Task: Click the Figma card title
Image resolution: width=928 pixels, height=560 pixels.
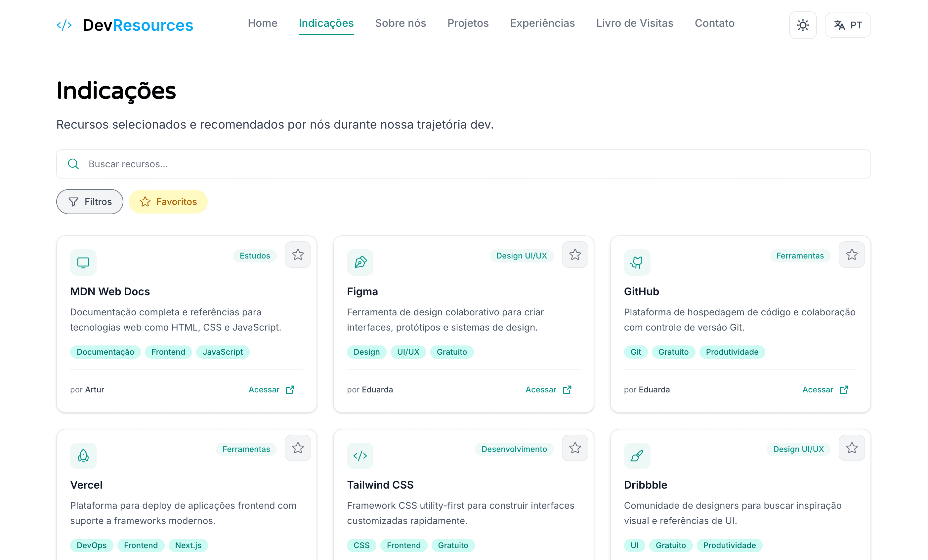Action: coord(362,292)
